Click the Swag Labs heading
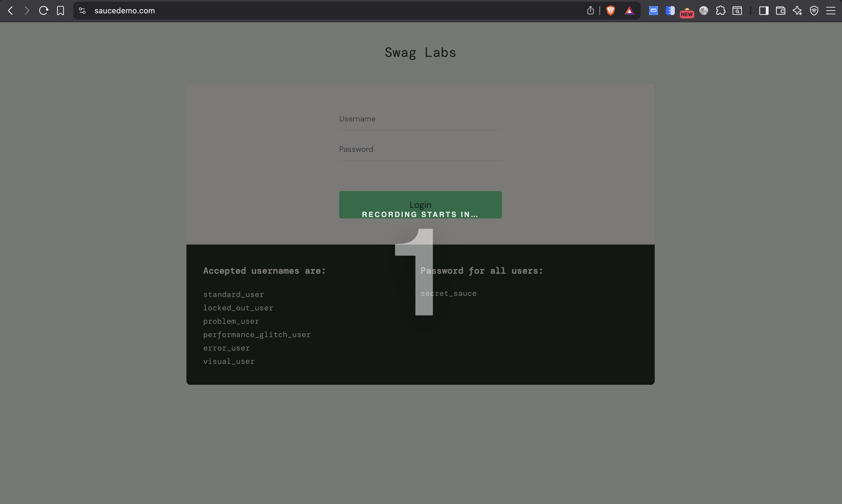 point(421,53)
